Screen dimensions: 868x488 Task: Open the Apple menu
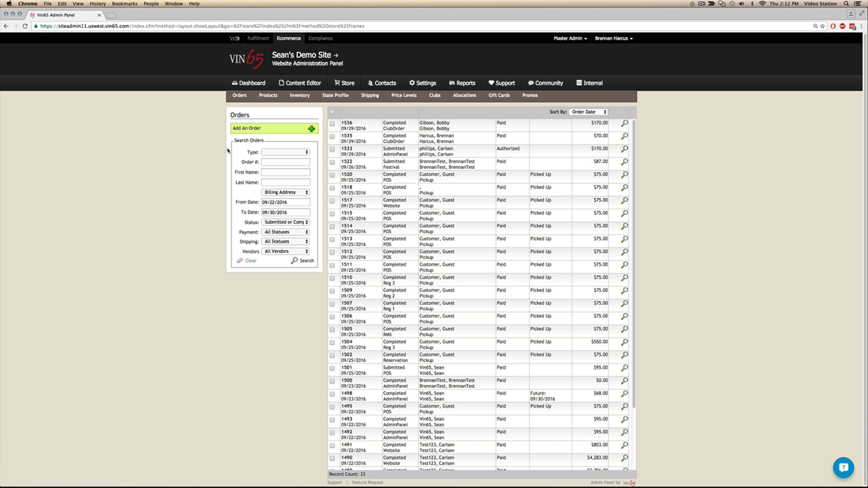pos(9,4)
